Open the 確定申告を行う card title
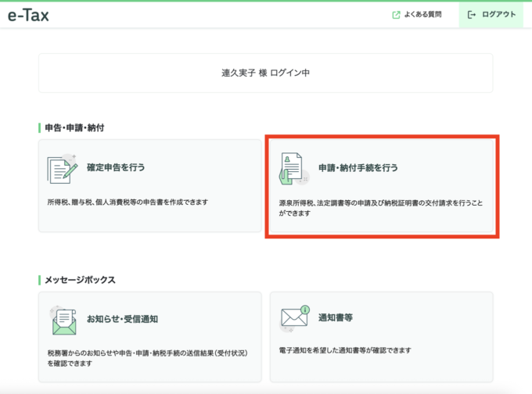The image size is (532, 394). [116, 167]
